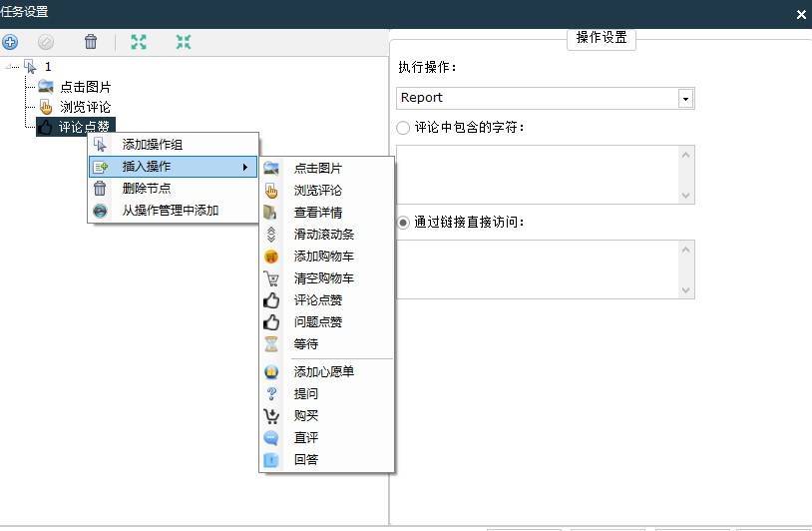The width and height of the screenshot is (812, 531).
Task: Insert 评论点赞 from the submenu
Action: click(327, 300)
